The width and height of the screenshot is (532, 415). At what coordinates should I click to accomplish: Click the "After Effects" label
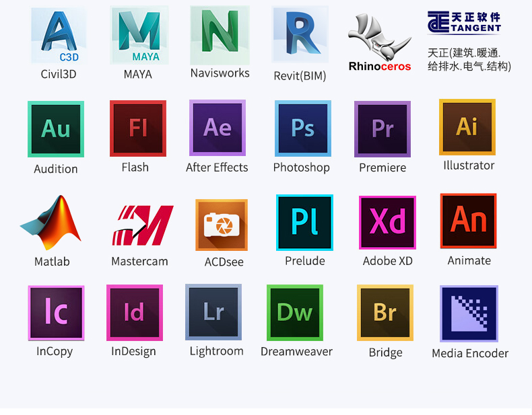pos(217,167)
